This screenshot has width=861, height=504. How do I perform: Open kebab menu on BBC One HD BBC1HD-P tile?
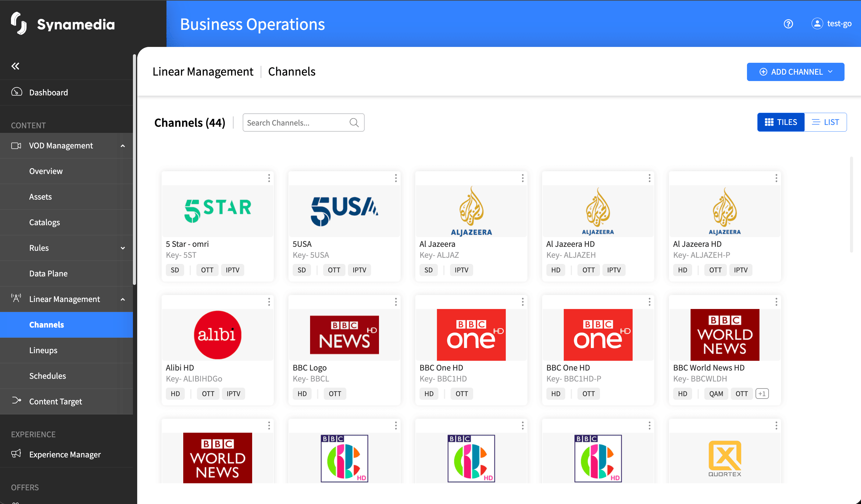(x=649, y=302)
